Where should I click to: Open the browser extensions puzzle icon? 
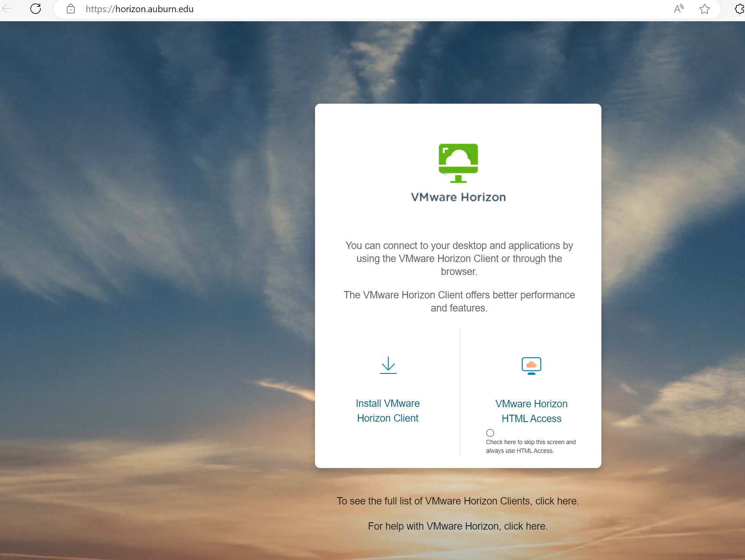point(739,9)
